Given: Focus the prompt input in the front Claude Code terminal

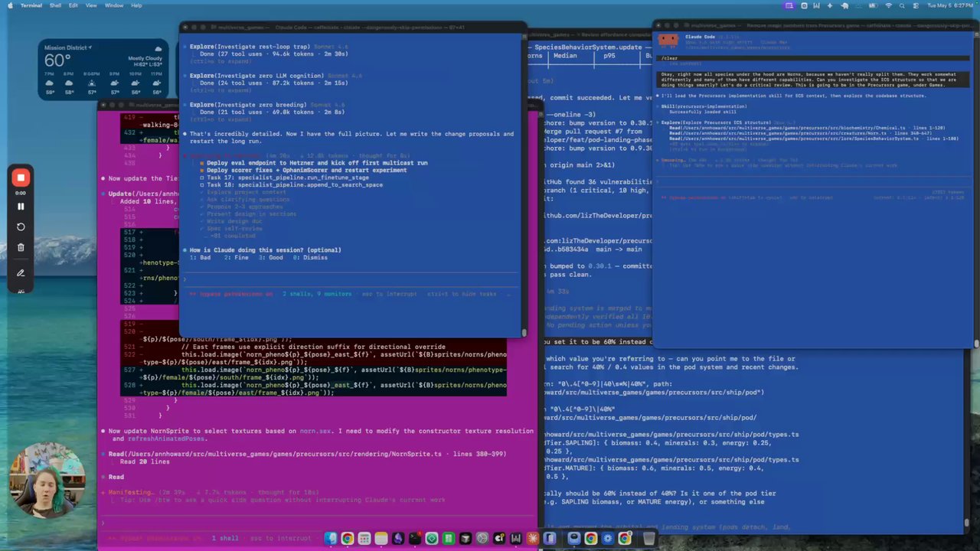Looking at the screenshot, I should [x=352, y=279].
